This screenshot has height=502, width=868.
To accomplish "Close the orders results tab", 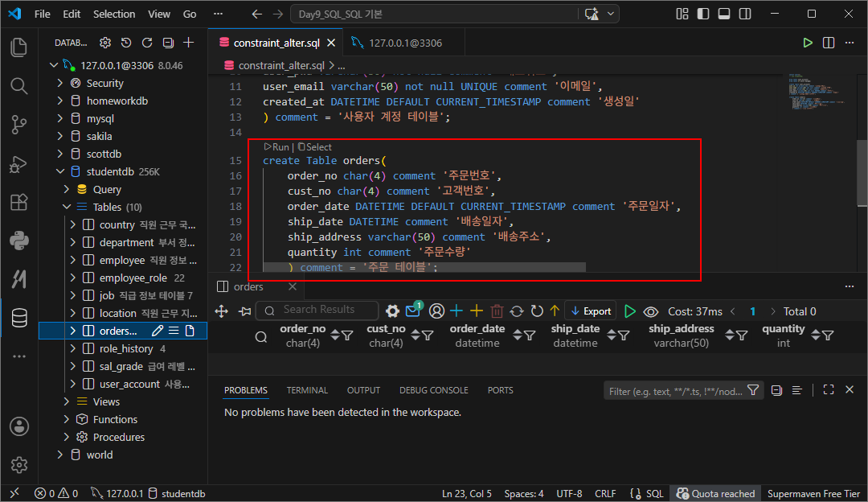I will [x=293, y=286].
